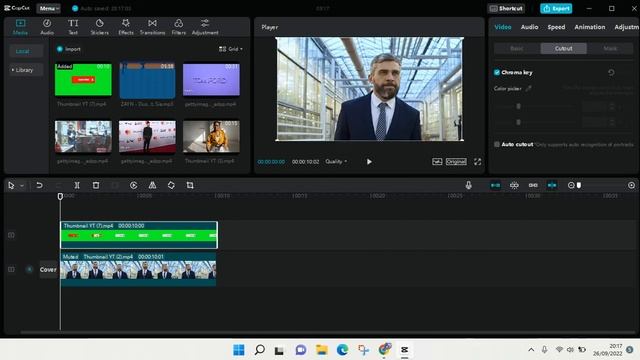Reset the Chroma key settings
This screenshot has width=640, height=360.
pos(611,73)
